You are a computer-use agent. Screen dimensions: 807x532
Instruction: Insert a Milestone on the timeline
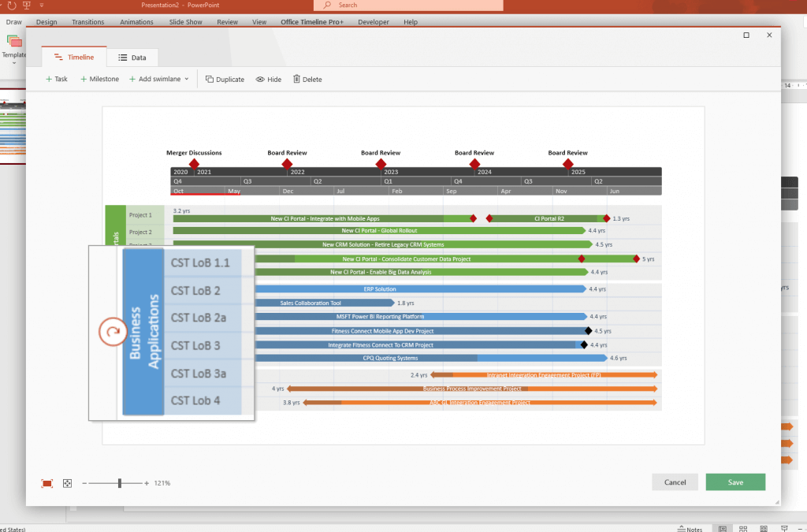(99, 79)
